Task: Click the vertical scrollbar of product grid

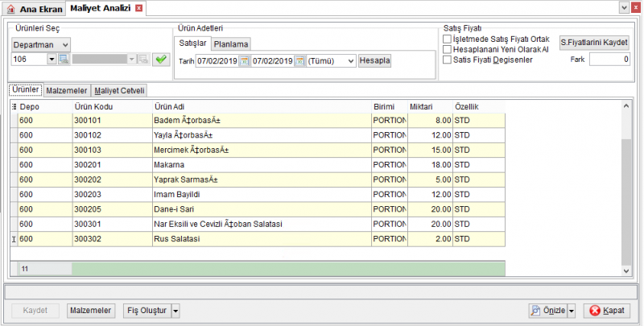Action: point(626,188)
